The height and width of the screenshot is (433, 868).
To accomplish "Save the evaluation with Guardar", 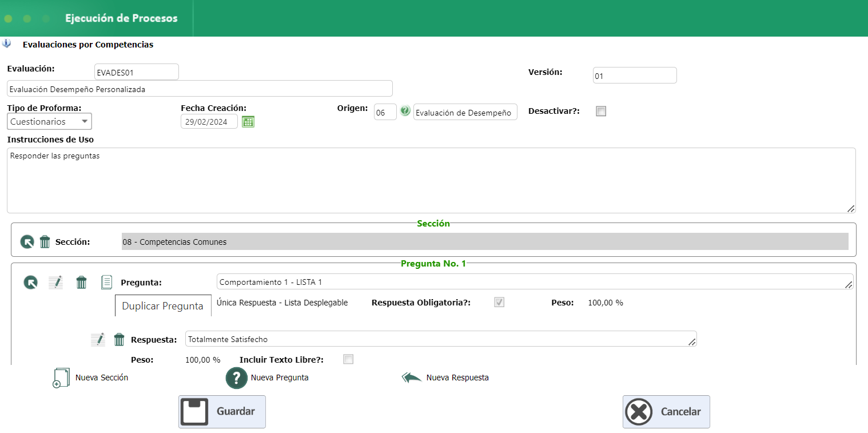I will tap(222, 412).
